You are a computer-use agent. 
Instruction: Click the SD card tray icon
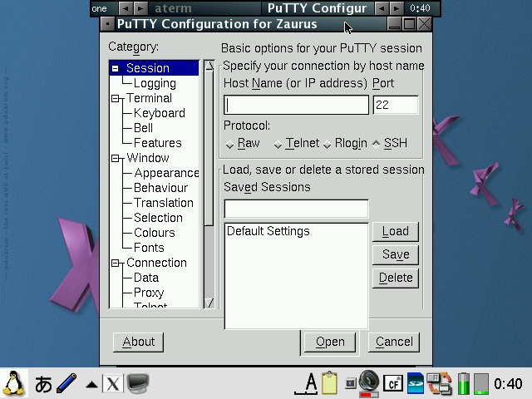coord(415,383)
